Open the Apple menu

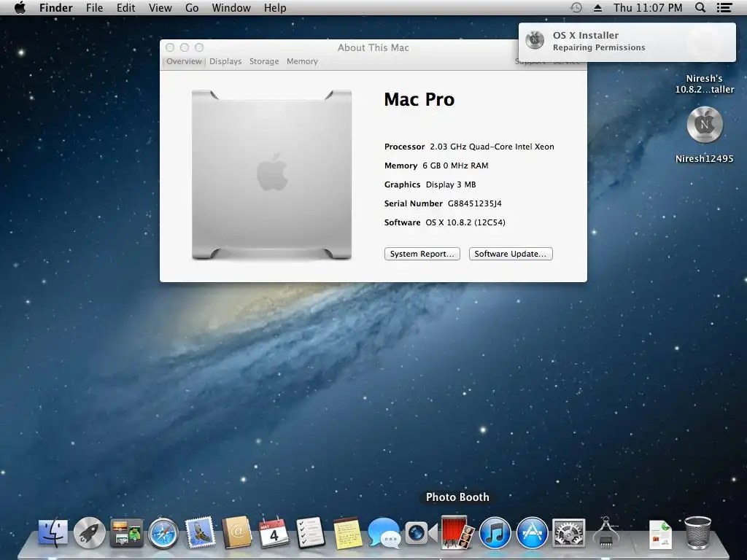(x=20, y=7)
